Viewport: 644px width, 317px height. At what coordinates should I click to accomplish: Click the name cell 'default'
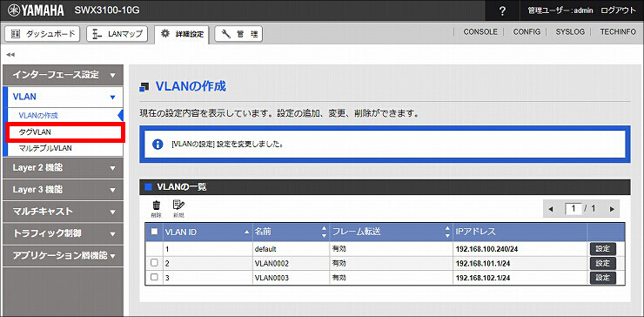[x=265, y=249]
